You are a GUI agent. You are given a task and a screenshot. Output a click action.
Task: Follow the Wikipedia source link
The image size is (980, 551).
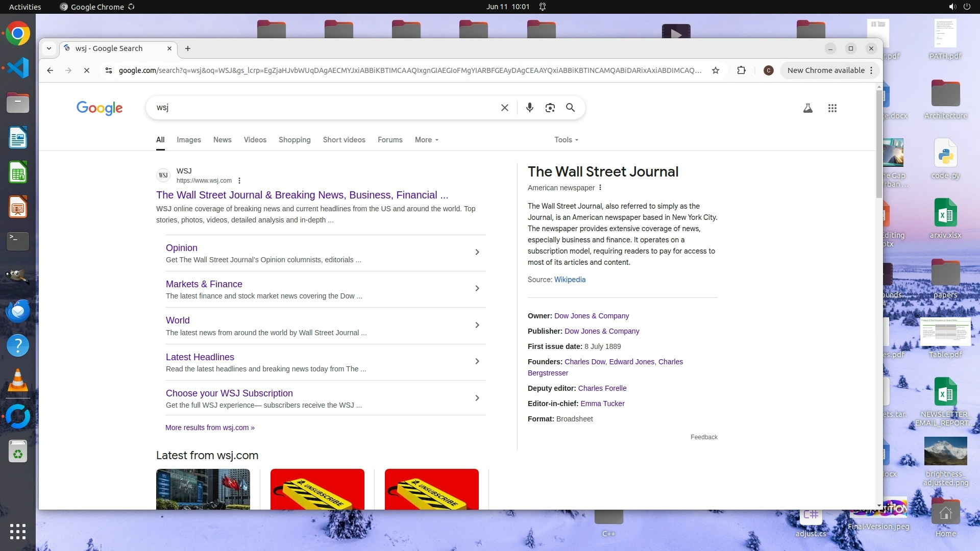click(x=570, y=280)
